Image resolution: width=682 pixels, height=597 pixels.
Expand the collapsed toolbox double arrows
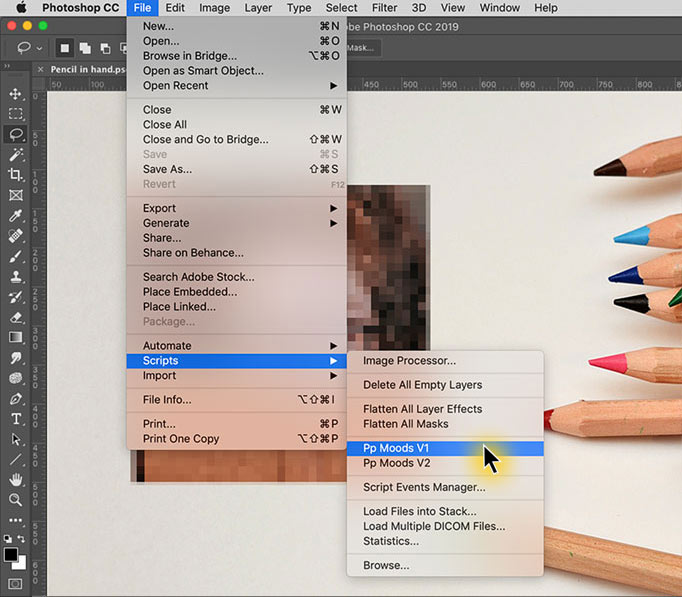pyautogui.click(x=7, y=66)
